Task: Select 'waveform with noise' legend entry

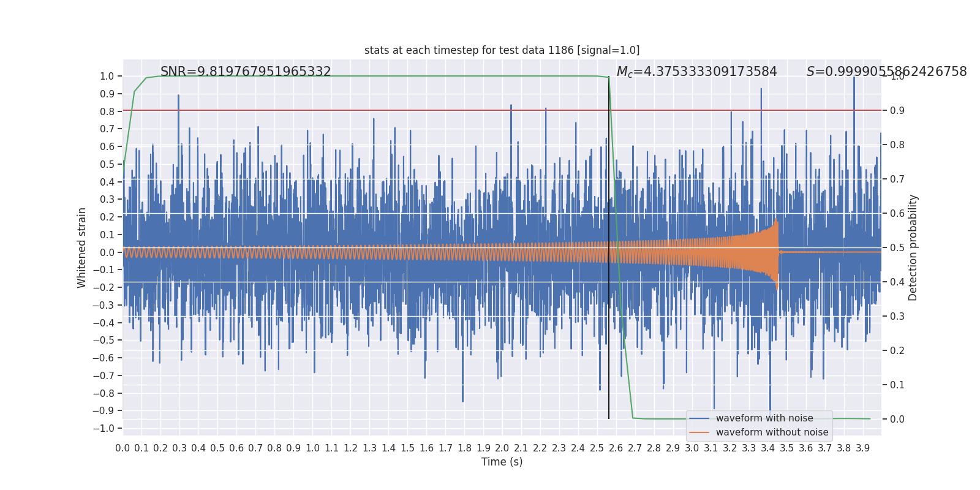Action: (x=764, y=418)
